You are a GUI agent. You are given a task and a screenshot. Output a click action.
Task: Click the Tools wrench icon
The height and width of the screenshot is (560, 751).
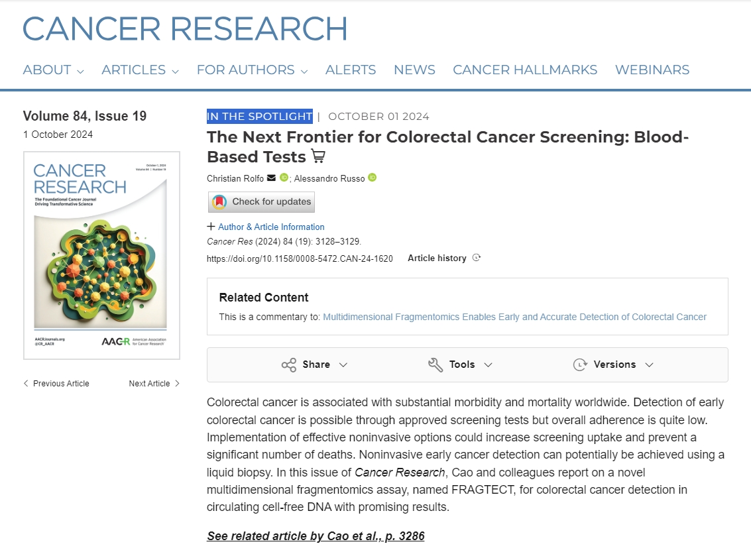tap(435, 364)
